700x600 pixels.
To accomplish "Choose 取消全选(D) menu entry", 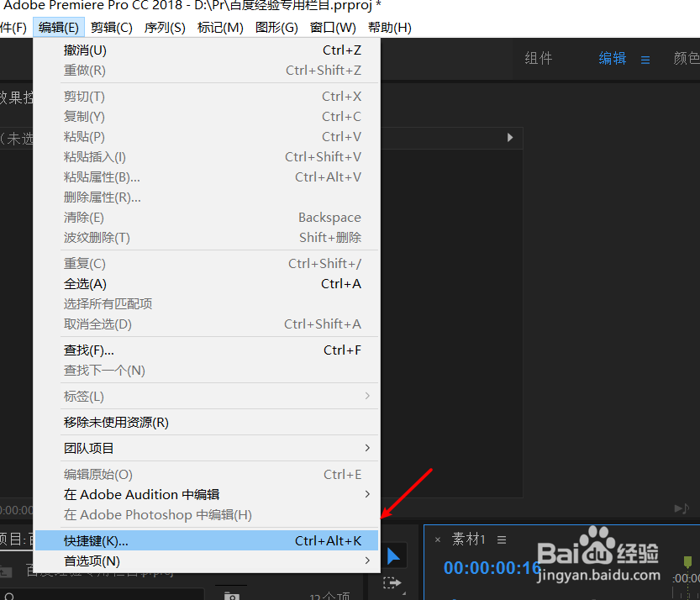I will [x=206, y=324].
